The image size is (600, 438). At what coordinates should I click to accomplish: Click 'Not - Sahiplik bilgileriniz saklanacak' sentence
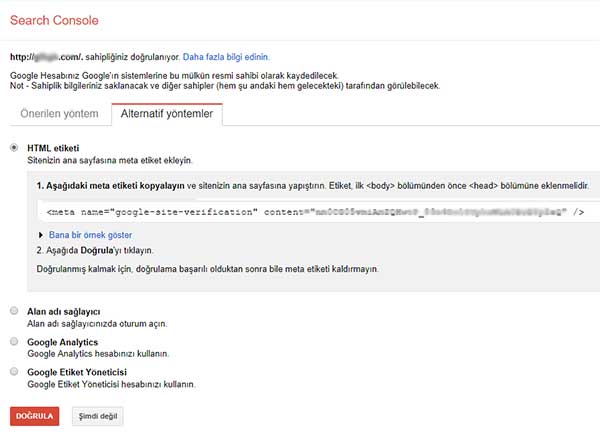pos(225,86)
